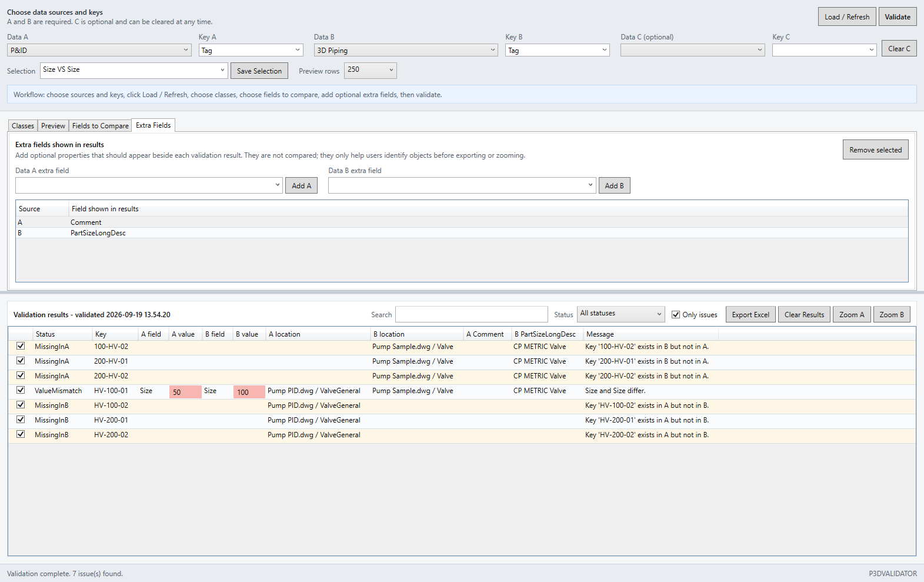The width and height of the screenshot is (924, 582).
Task: Click the Message column header
Action: (651, 334)
